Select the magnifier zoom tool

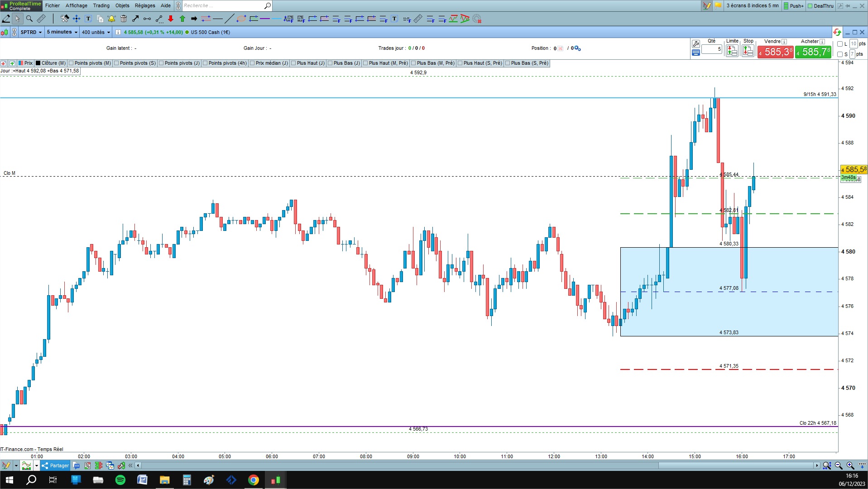pyautogui.click(x=29, y=19)
